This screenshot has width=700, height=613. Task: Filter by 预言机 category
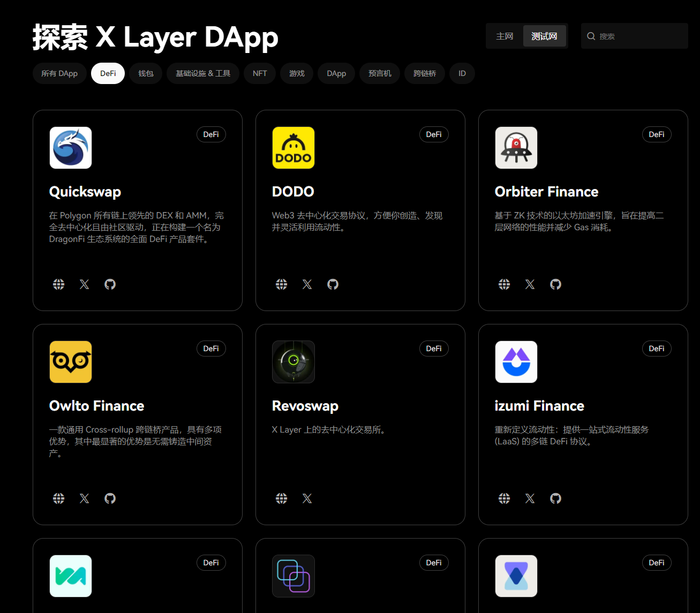380,73
